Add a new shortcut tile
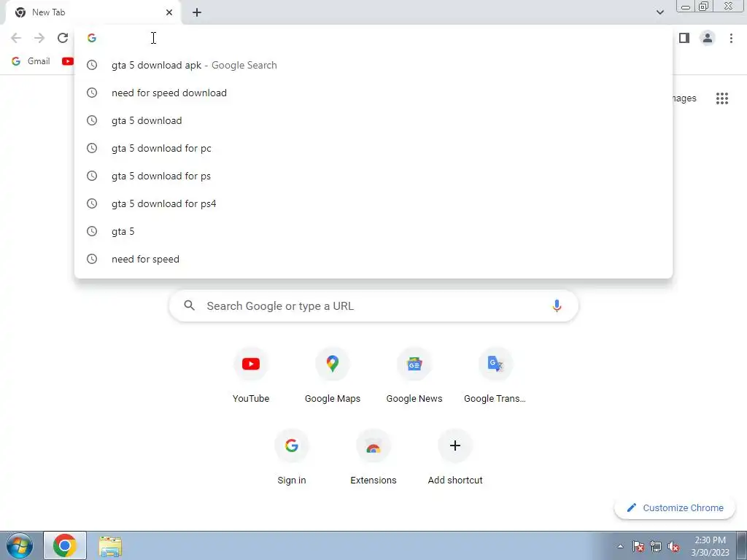The height and width of the screenshot is (560, 747). point(455,457)
